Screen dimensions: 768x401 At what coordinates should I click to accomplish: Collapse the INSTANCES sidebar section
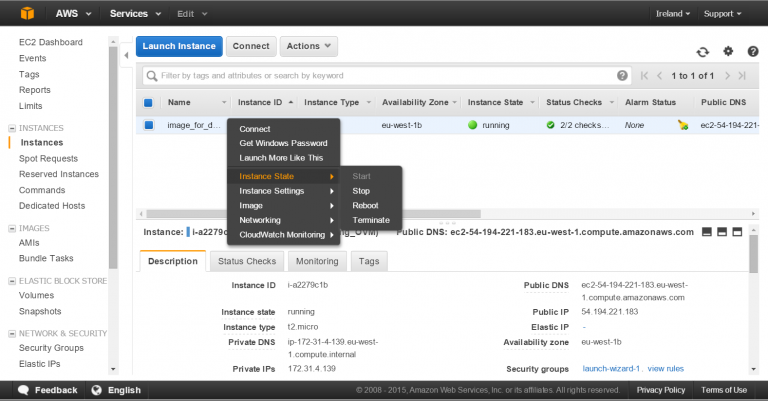[x=12, y=128]
